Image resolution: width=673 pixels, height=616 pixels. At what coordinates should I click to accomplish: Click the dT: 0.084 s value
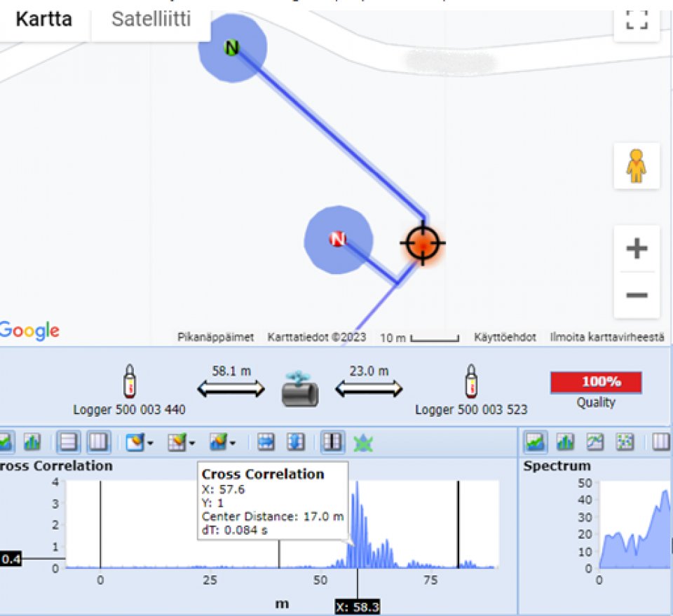234,531
